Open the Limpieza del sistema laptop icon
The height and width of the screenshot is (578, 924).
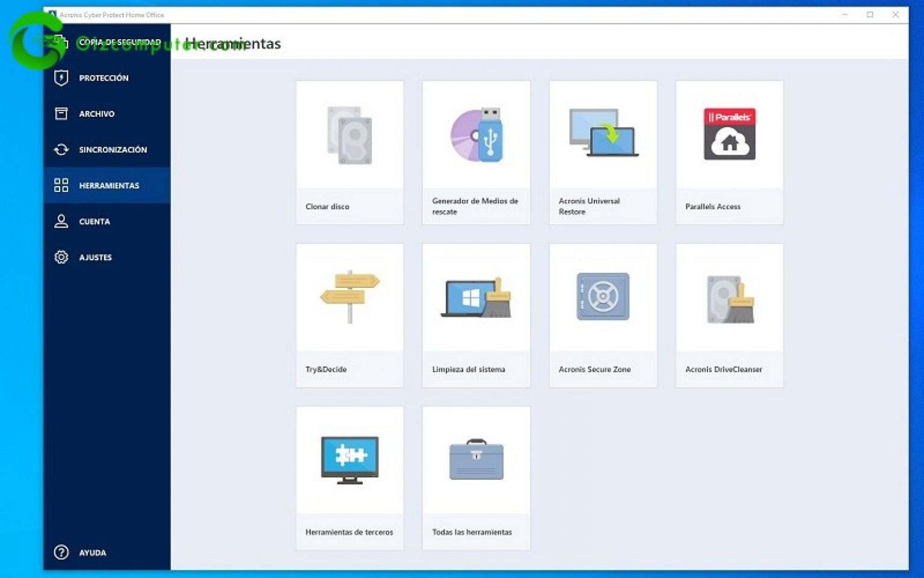tap(476, 297)
